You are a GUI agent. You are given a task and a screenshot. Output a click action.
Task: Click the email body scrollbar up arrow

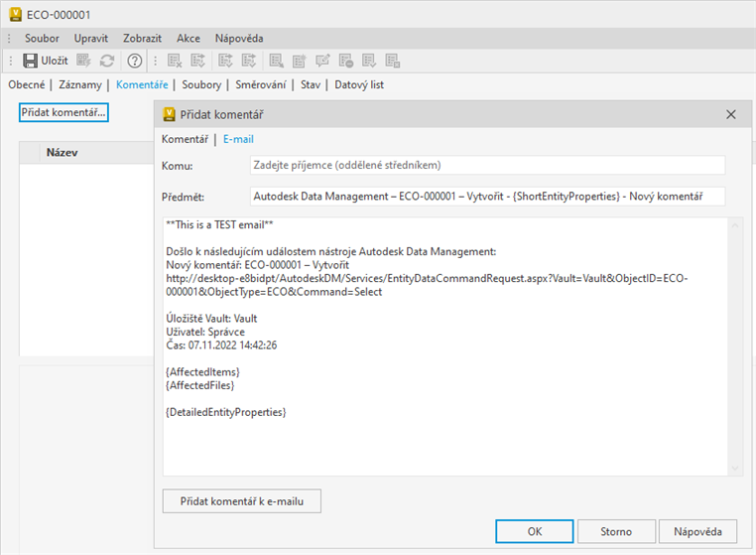coord(735,225)
